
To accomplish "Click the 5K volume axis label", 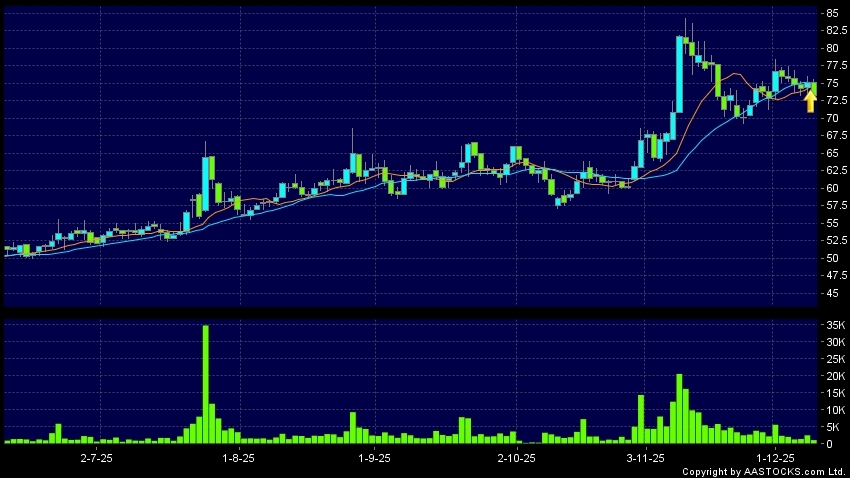I will (x=832, y=426).
